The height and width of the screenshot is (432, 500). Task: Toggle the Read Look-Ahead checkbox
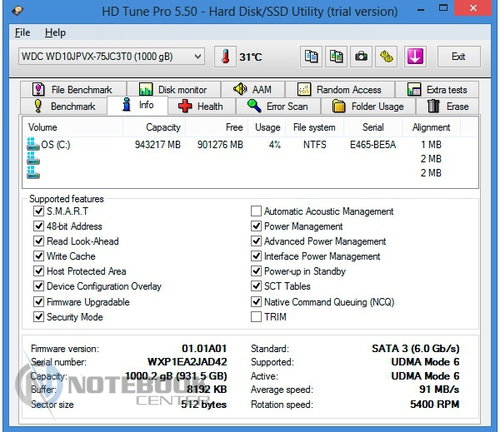coord(39,241)
